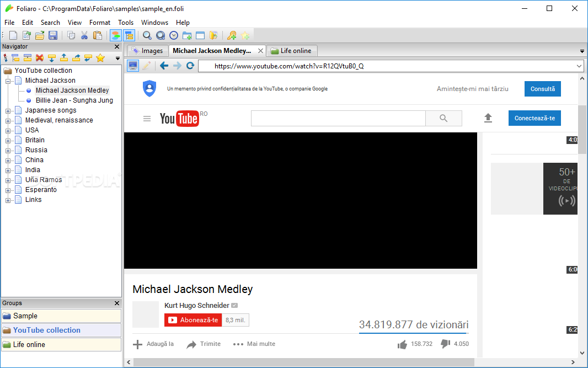Click the YouTube upload arrow icon
The height and width of the screenshot is (368, 588).
488,118
